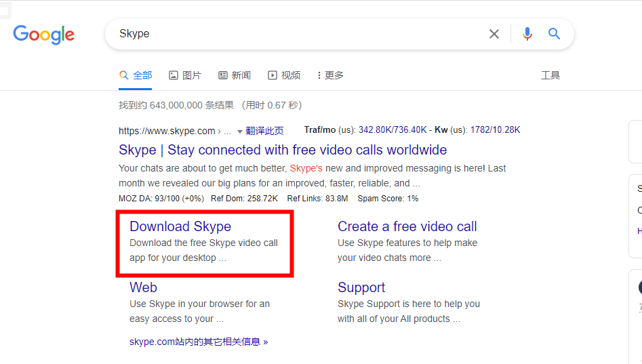Open the Create a free video call sitelink
The height and width of the screenshot is (364, 642).
tap(407, 226)
